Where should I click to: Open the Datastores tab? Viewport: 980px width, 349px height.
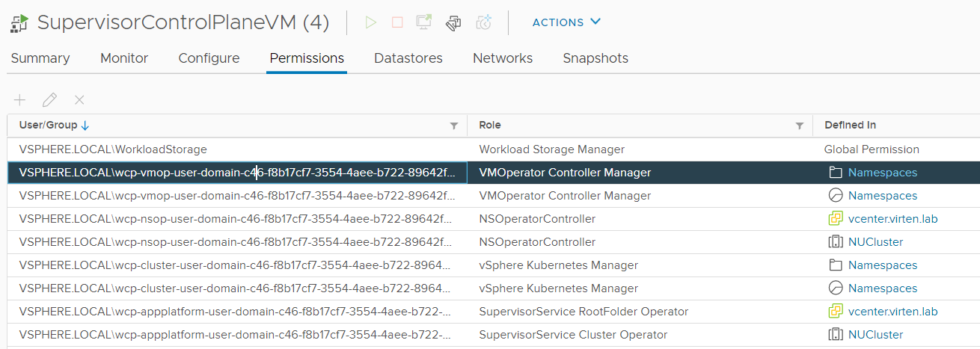coord(408,58)
